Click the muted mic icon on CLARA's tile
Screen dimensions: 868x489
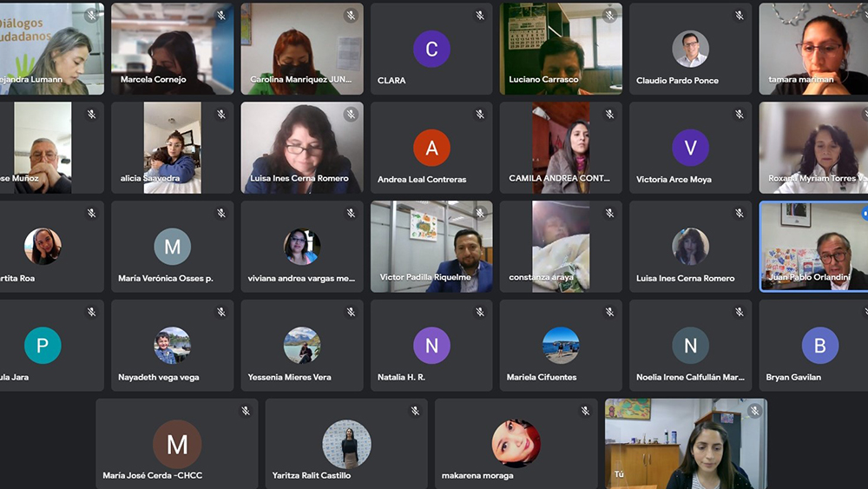(480, 16)
